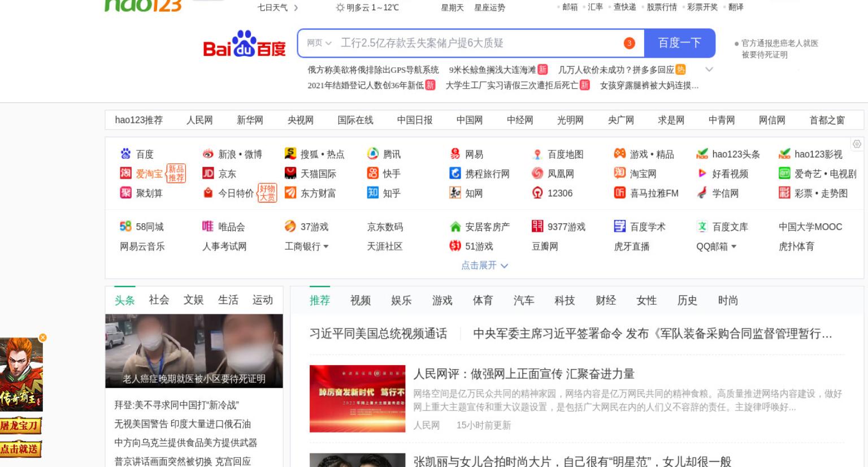Click the 百度一下 search button
Screen dimensions: 868x467
[679, 43]
